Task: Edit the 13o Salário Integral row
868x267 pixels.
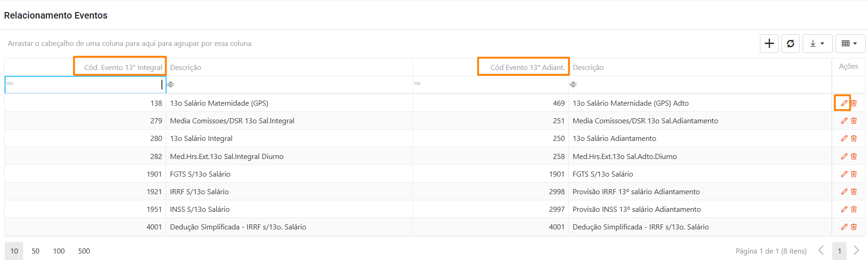Action: [844, 138]
